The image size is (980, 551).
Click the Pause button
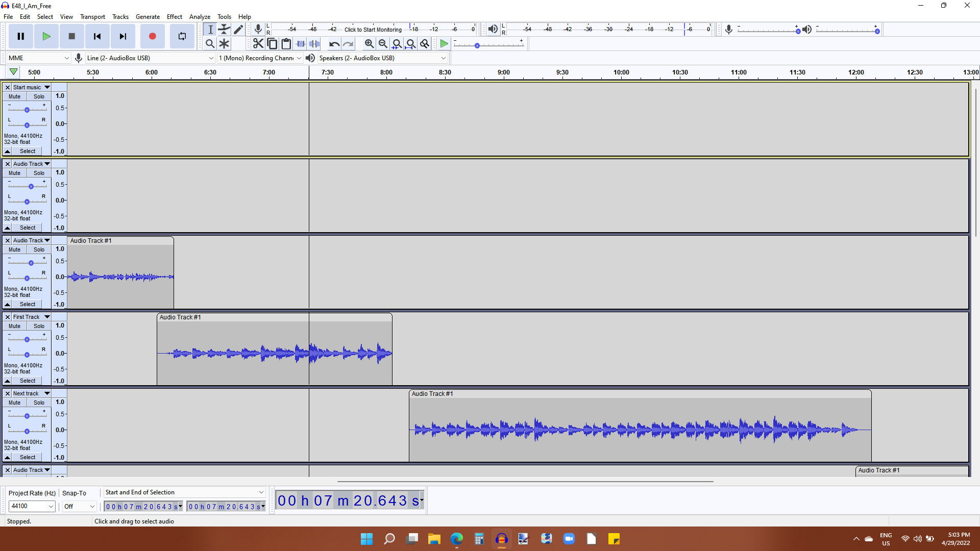(21, 36)
